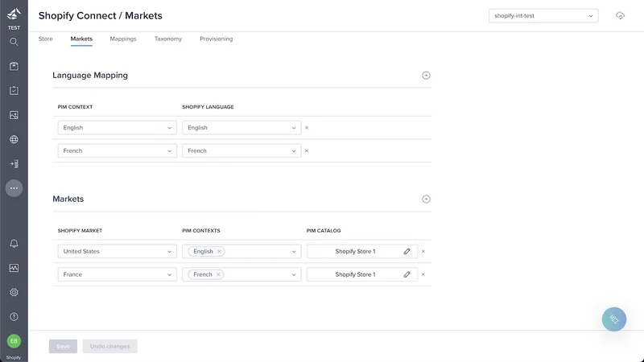Open the globe icon in sidebar
The image size is (644, 362).
[x=14, y=139]
